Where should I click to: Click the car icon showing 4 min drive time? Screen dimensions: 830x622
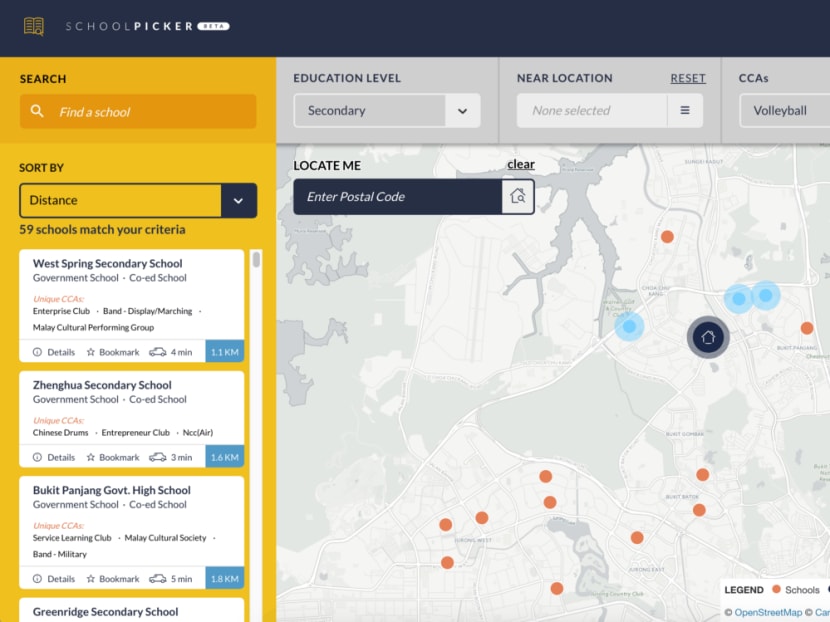tap(157, 351)
